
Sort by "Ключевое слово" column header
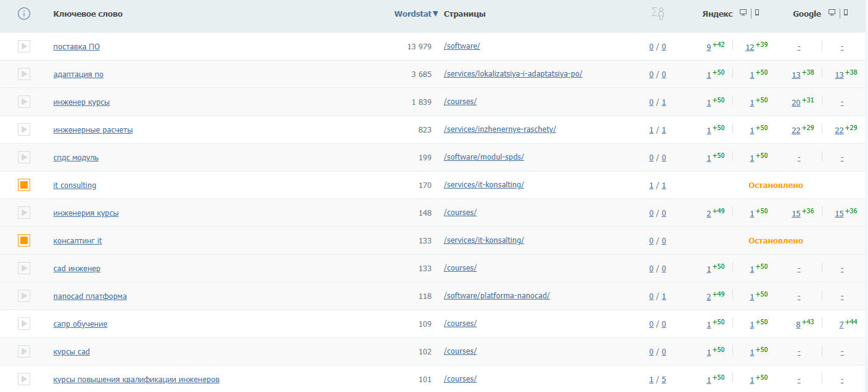click(x=88, y=14)
